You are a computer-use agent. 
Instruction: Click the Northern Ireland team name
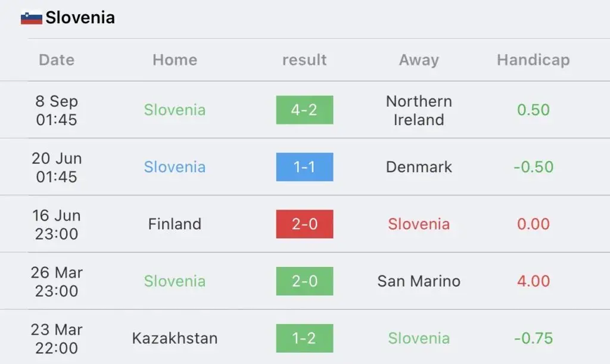[x=419, y=110]
